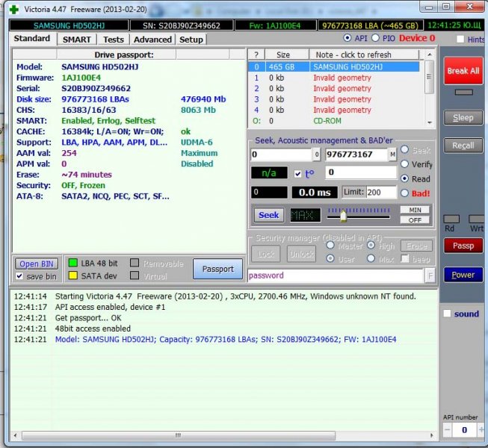Viewport: 488px width, 448px height.
Task: Click the Recall button
Action: coord(463,146)
